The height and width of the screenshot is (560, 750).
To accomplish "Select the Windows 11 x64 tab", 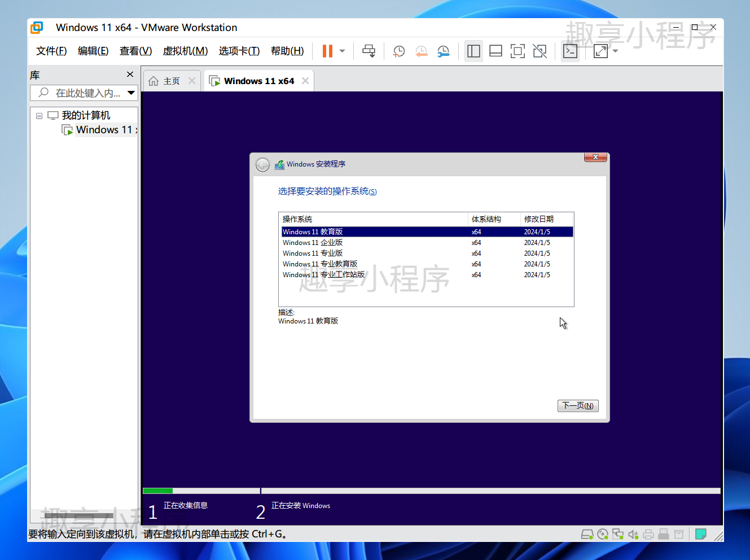I will (259, 81).
